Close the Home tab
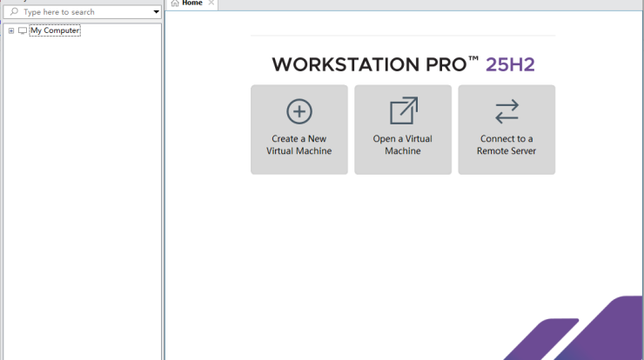 [x=211, y=3]
